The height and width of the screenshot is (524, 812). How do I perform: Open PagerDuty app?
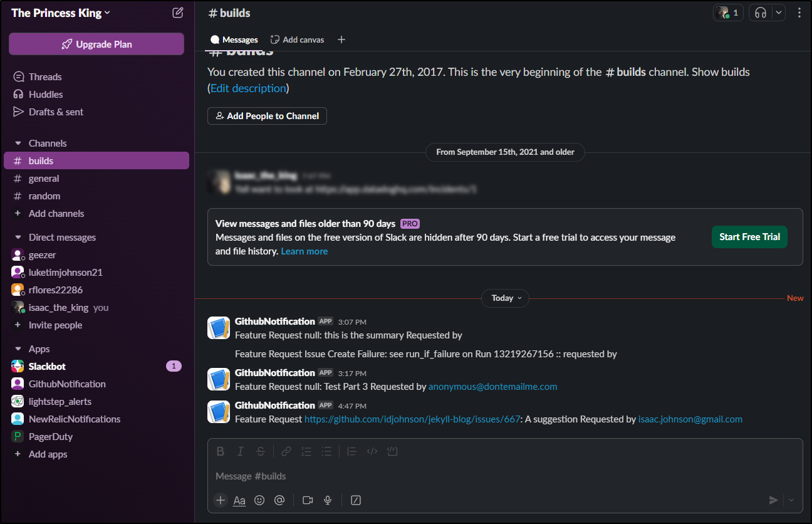pyautogui.click(x=96, y=436)
